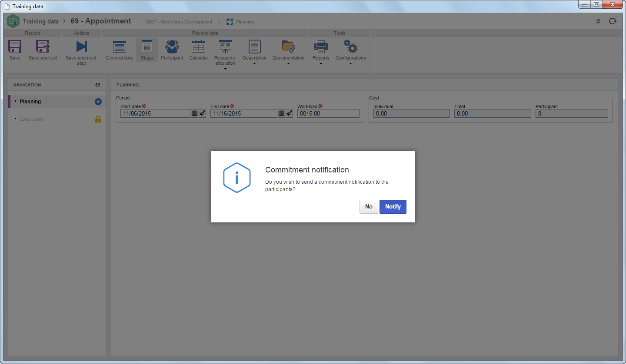Expand the Resource allocation dropdown
The image size is (626, 364).
tap(225, 54)
